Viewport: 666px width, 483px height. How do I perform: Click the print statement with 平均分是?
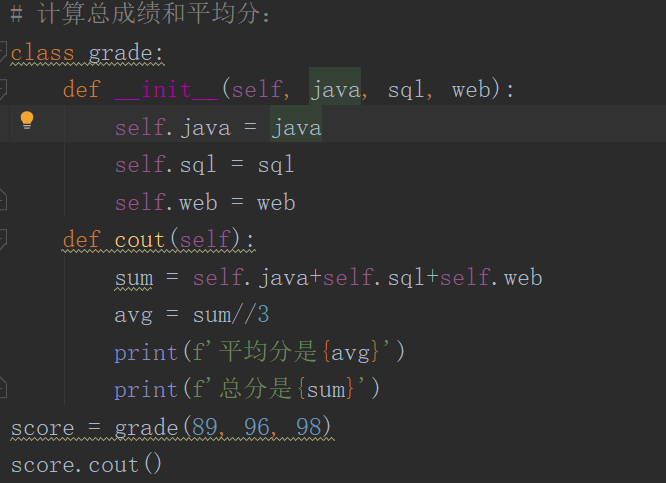pyautogui.click(x=259, y=352)
